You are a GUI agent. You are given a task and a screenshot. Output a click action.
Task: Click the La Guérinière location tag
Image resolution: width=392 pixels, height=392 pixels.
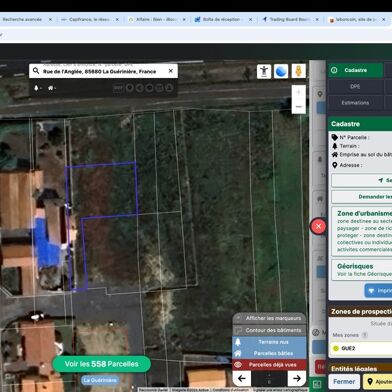[x=100, y=380]
